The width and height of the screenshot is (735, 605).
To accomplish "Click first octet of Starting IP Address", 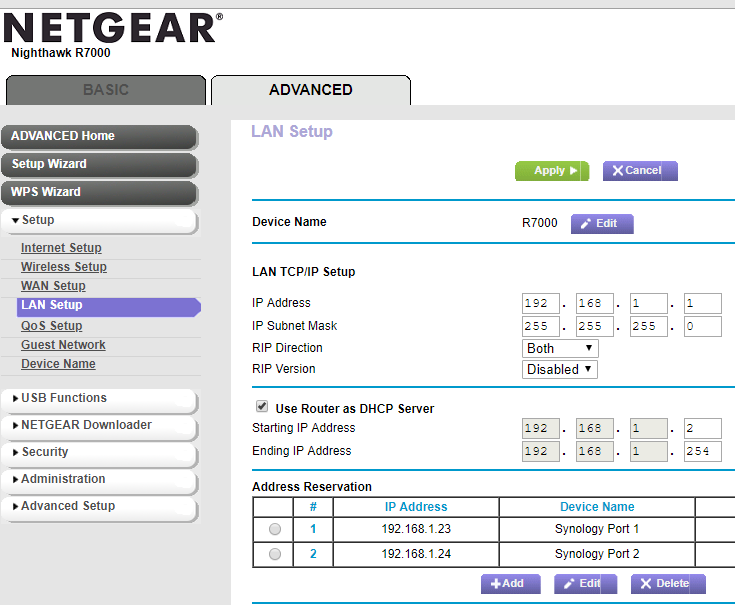I will coord(540,428).
